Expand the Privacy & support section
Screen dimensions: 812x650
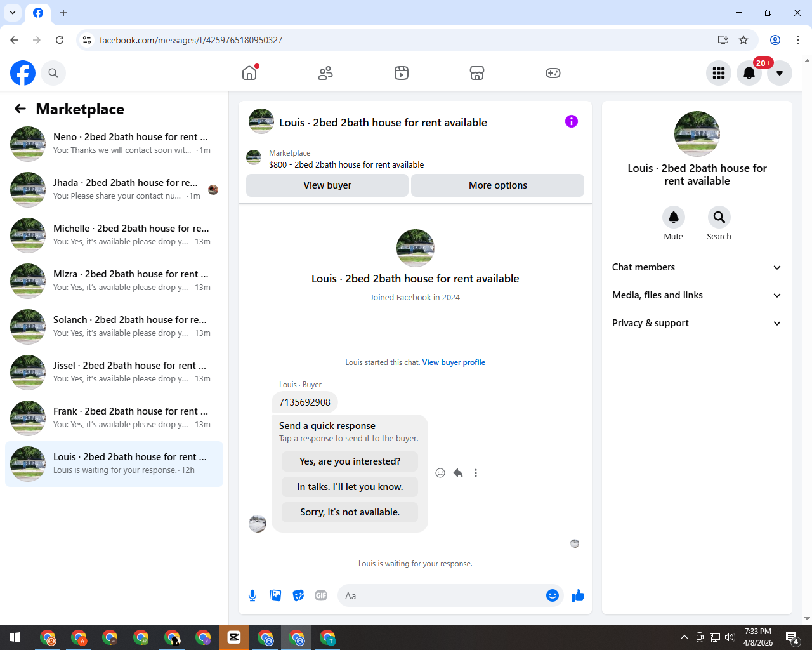pos(697,323)
